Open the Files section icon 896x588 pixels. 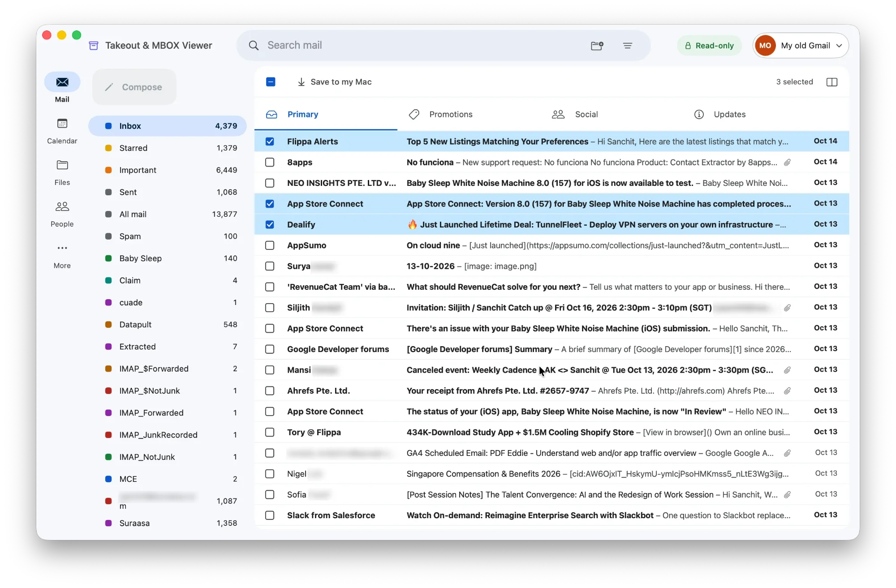tap(62, 165)
